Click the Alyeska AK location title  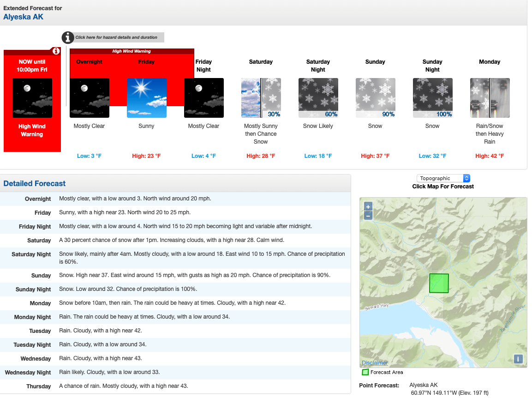[x=24, y=17]
